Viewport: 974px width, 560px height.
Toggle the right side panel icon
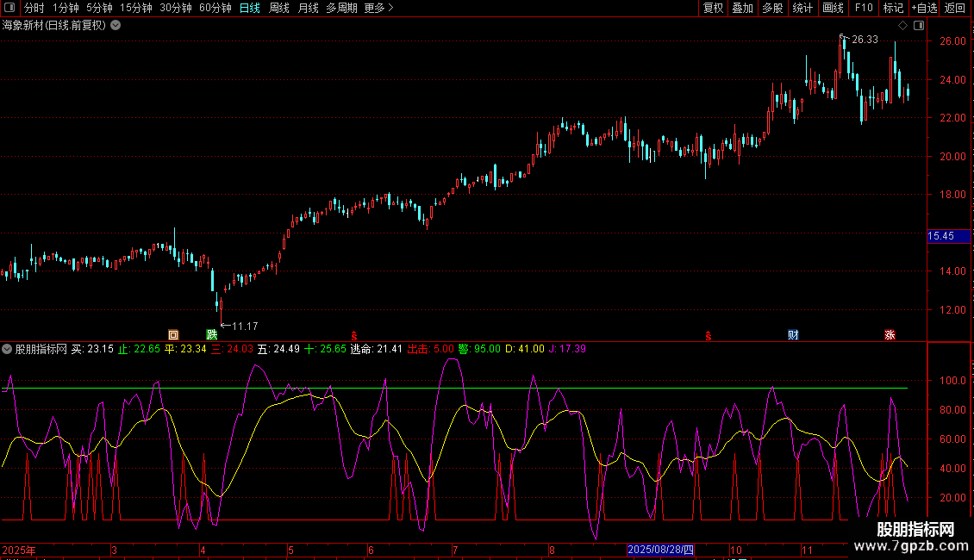pyautogui.click(x=918, y=25)
